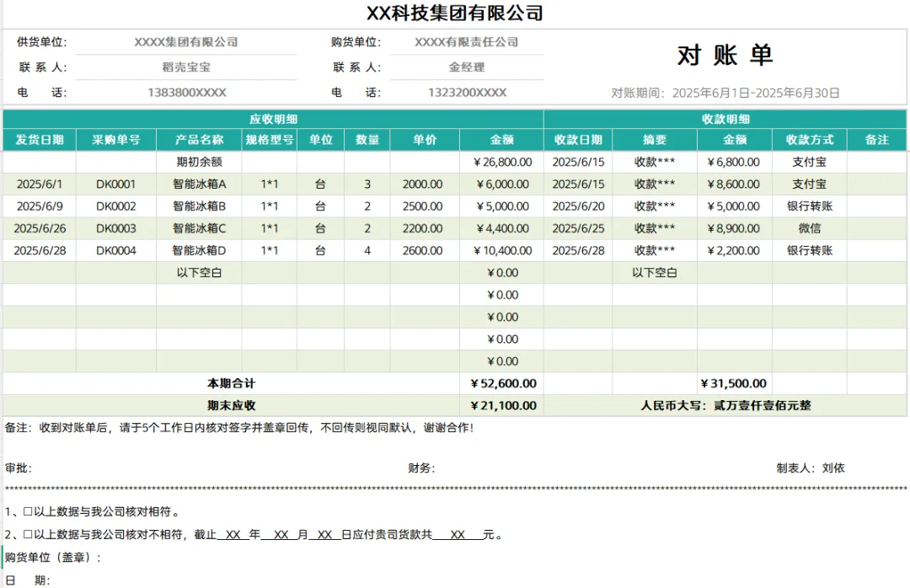Click the buyer name field XXXX有限责任公司

(x=467, y=42)
